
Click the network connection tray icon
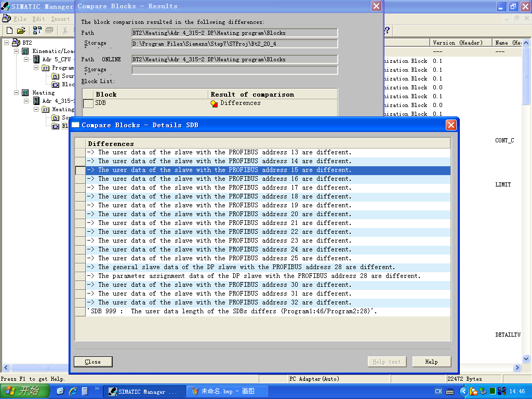502,392
